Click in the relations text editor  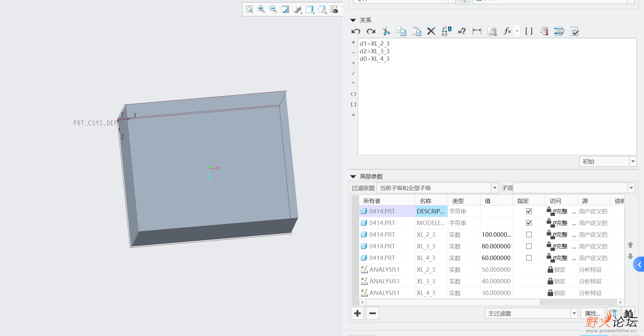click(x=497, y=96)
